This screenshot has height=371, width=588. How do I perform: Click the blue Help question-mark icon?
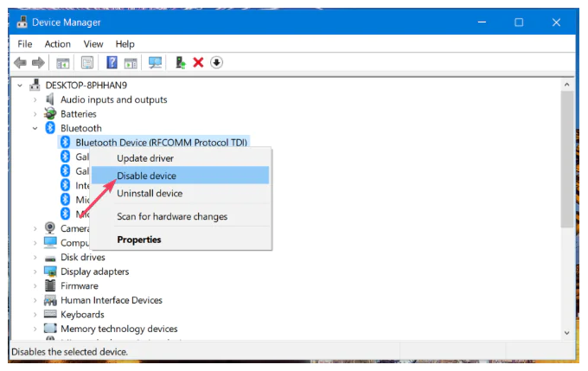(112, 62)
